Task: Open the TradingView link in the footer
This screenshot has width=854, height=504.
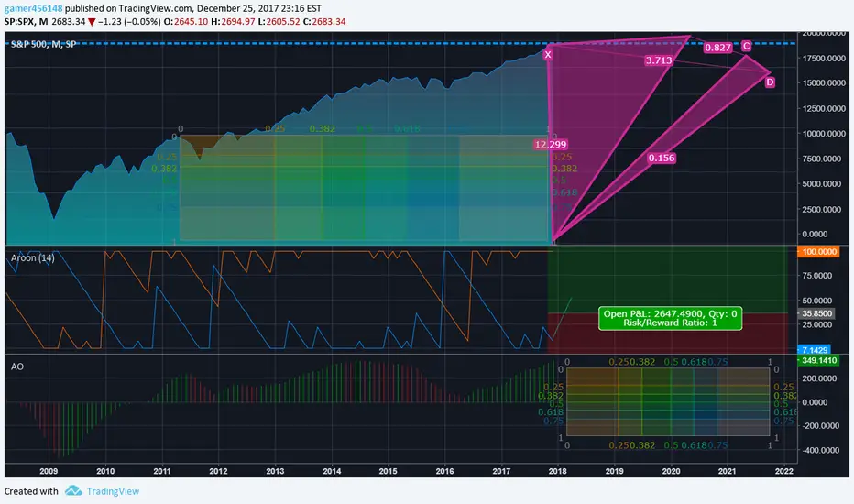Action: pos(113,491)
